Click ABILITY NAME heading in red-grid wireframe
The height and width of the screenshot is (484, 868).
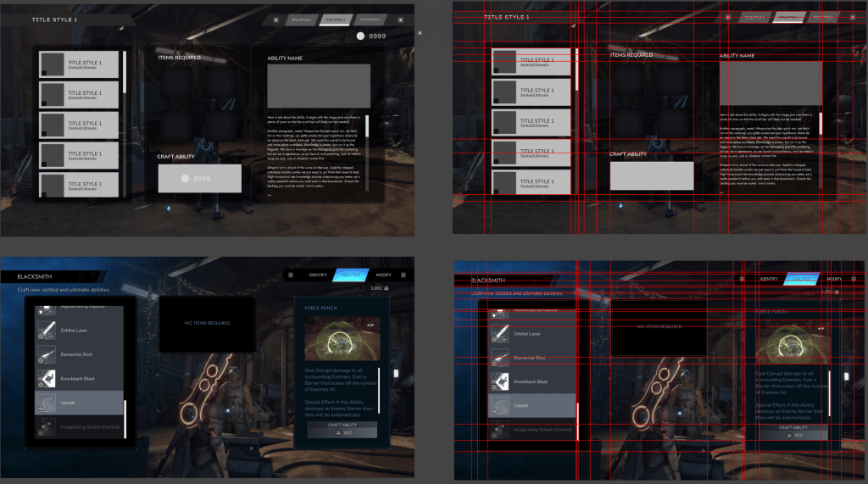tap(737, 55)
